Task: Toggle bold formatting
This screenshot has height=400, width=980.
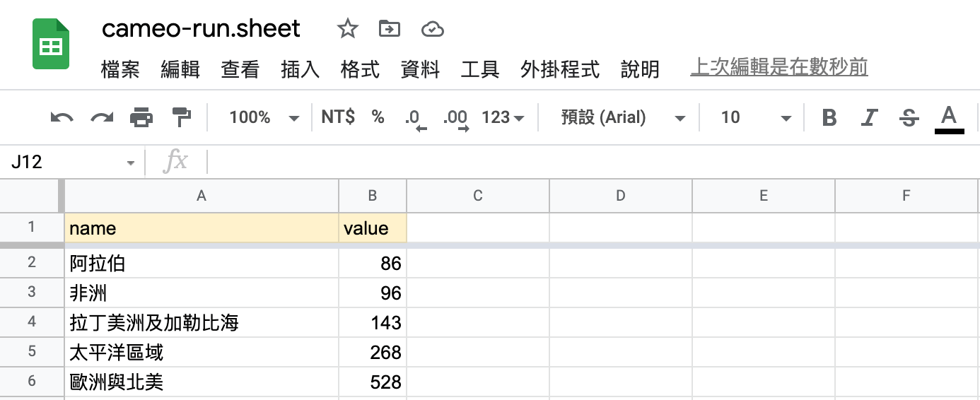Action: pos(829,117)
